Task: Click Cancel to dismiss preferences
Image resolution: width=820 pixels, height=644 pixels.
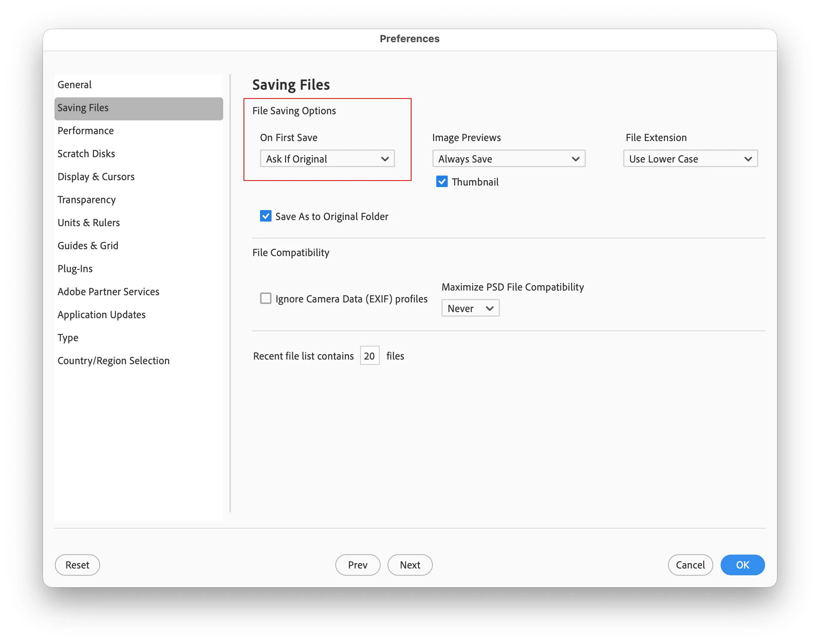Action: pyautogui.click(x=690, y=565)
